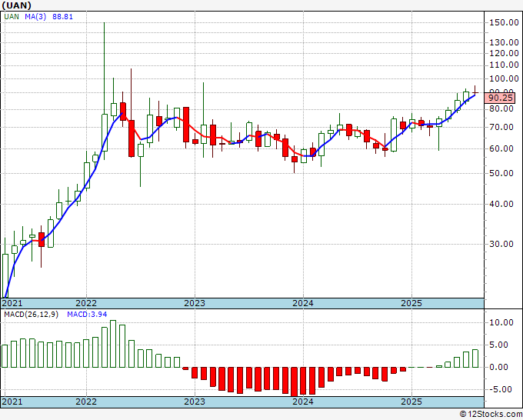
Task: Click 2022 on the price chart timeline
Action: point(86,303)
